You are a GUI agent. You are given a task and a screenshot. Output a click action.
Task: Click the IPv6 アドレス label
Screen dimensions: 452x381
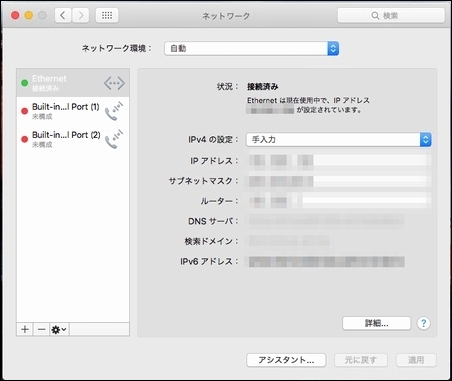(209, 261)
